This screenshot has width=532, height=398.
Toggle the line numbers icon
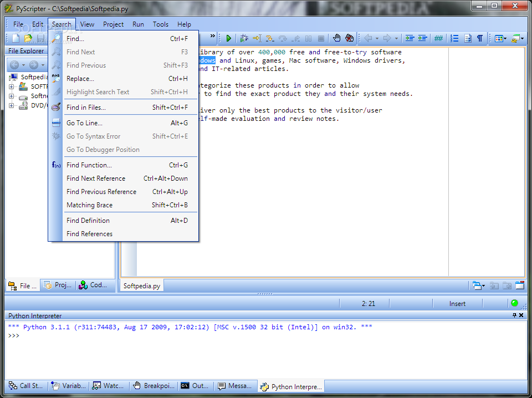click(x=454, y=38)
